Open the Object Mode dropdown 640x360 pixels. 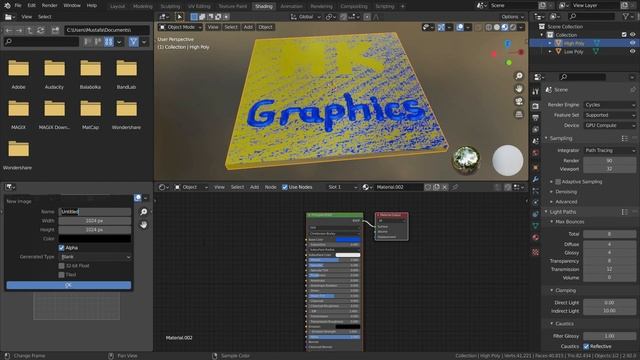(x=181, y=27)
